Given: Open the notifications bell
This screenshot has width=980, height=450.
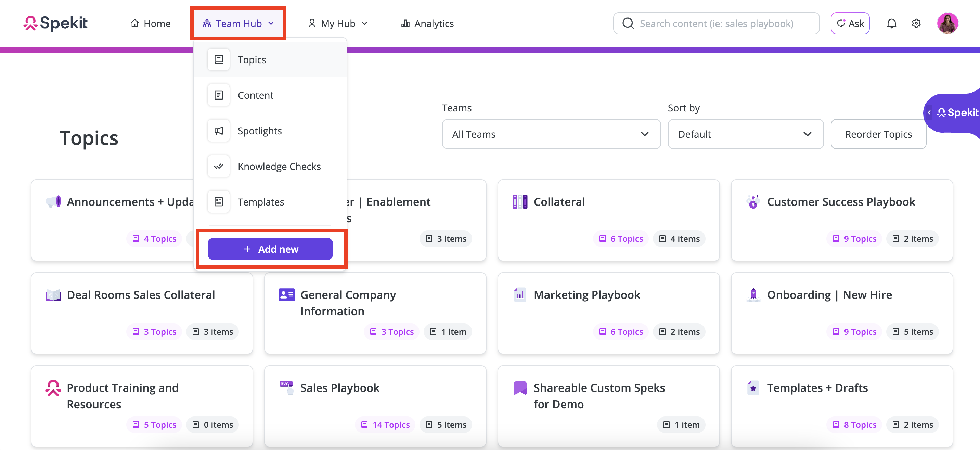Looking at the screenshot, I should point(891,24).
